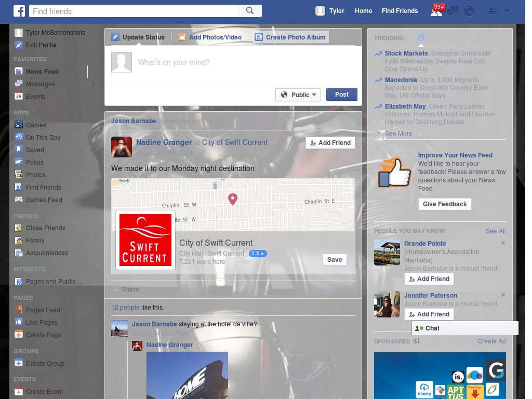Click the Games app icon

tap(19, 125)
